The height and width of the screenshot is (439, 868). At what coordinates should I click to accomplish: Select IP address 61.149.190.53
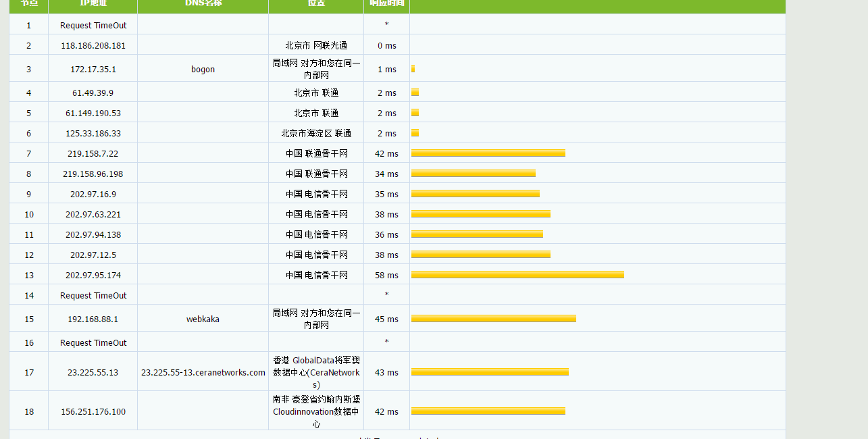click(93, 113)
